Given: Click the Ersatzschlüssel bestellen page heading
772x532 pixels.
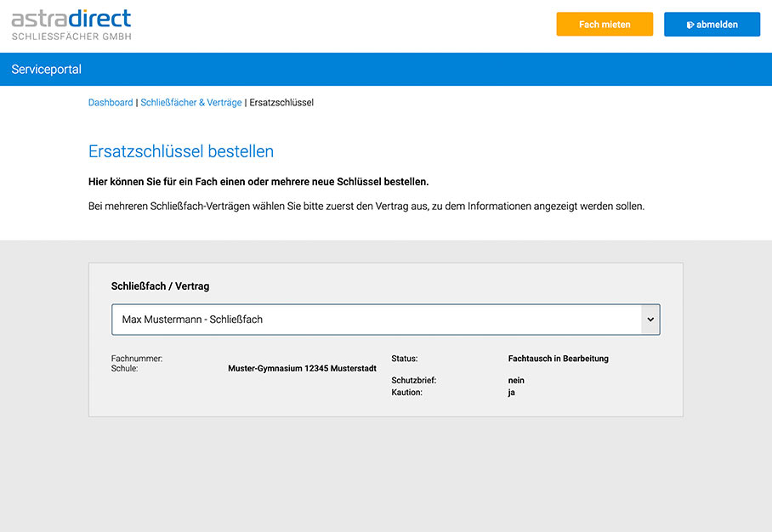Looking at the screenshot, I should (x=181, y=150).
